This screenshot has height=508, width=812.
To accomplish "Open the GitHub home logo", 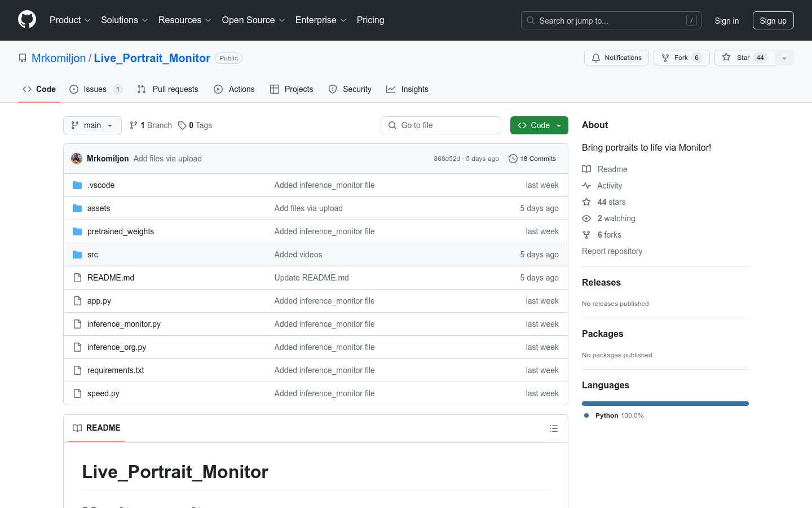I will 27,20.
